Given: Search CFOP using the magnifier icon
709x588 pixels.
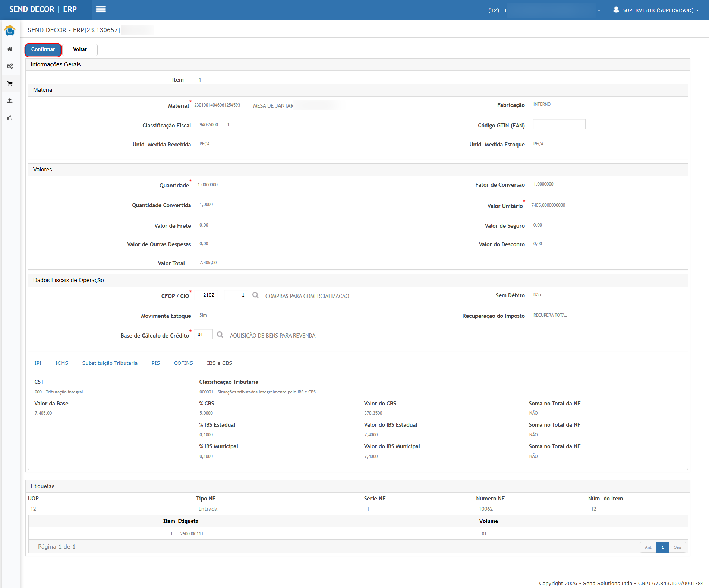Looking at the screenshot, I should (x=255, y=295).
